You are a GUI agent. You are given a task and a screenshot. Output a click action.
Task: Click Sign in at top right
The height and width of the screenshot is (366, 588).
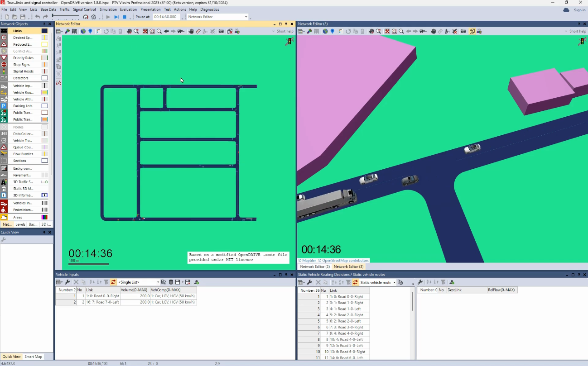[x=579, y=10]
